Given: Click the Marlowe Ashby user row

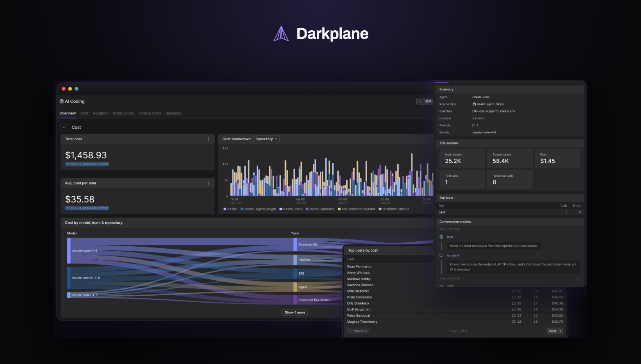Looking at the screenshot, I should coord(389,279).
